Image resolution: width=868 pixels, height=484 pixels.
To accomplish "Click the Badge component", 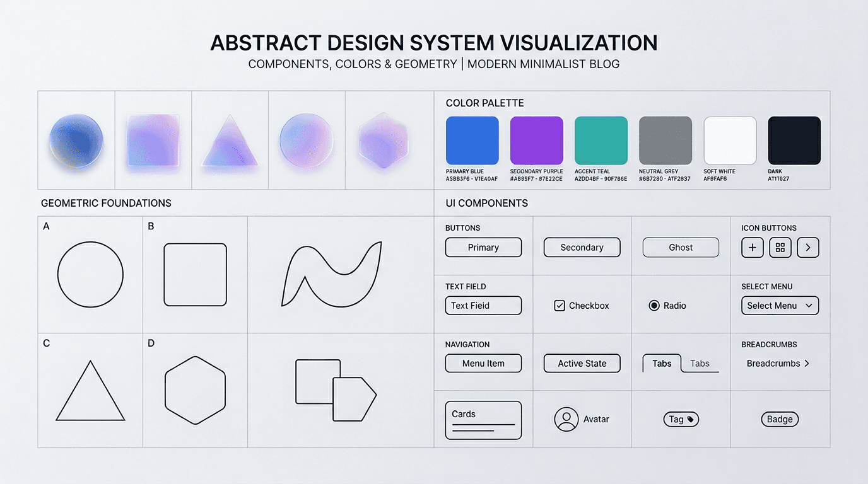I will pos(780,419).
